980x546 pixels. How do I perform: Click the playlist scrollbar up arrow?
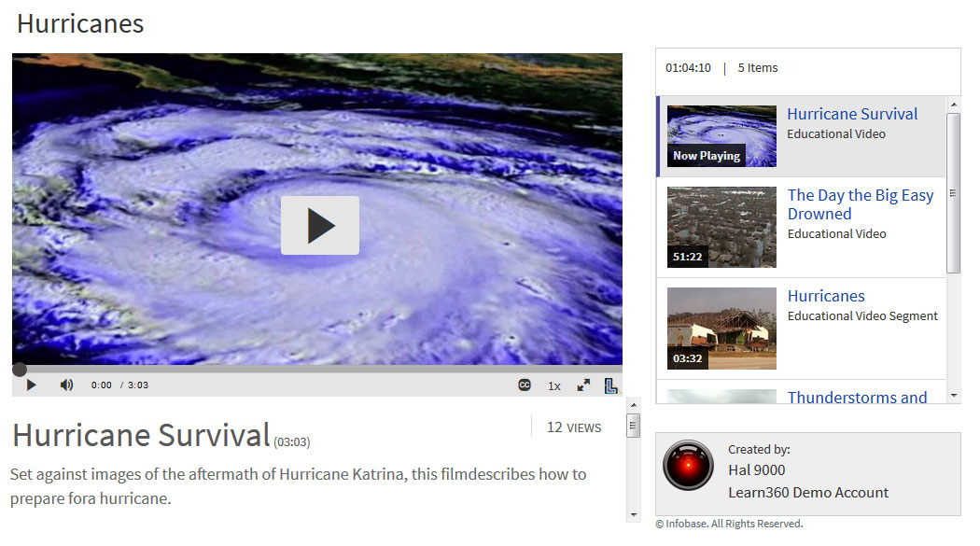point(954,105)
